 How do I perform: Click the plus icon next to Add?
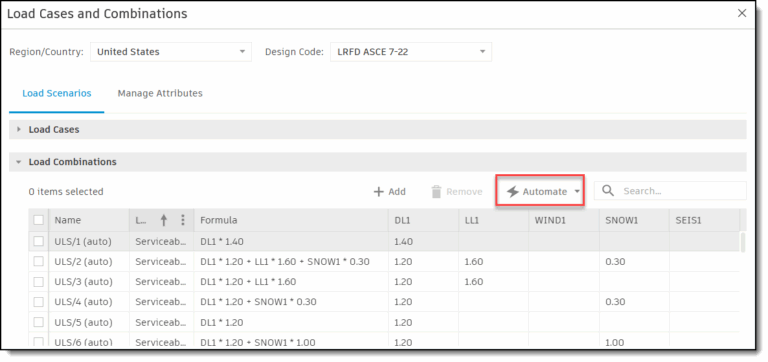pos(379,192)
